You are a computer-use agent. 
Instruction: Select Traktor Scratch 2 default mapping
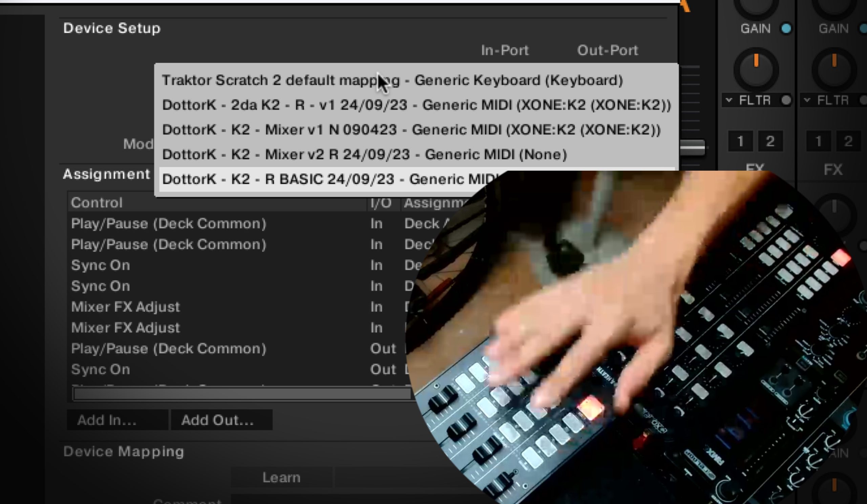pyautogui.click(x=392, y=80)
